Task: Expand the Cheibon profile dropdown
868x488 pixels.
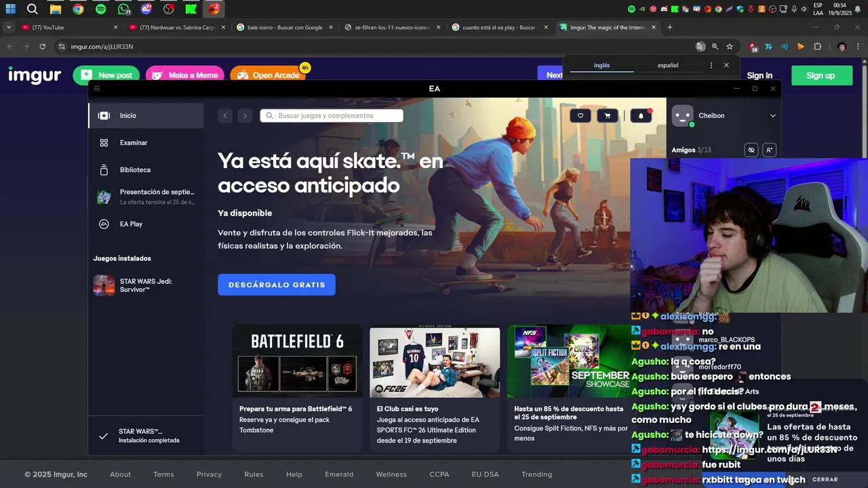Action: [x=772, y=116]
